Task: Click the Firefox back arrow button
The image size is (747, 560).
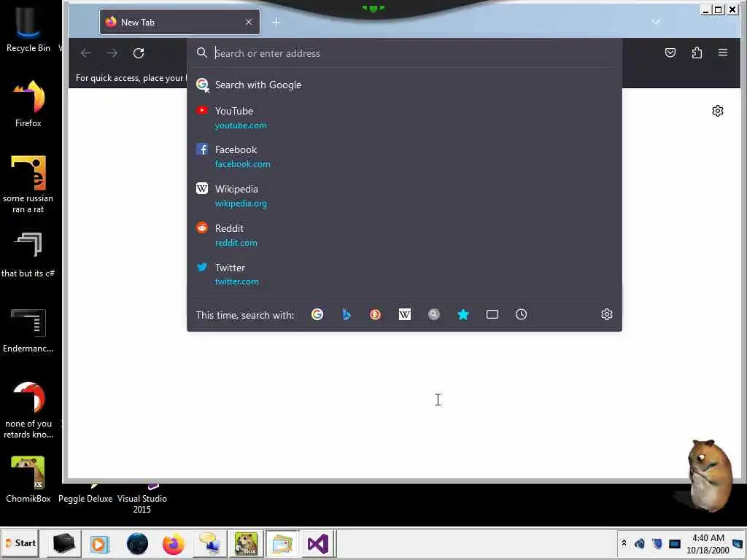Action: 86,52
